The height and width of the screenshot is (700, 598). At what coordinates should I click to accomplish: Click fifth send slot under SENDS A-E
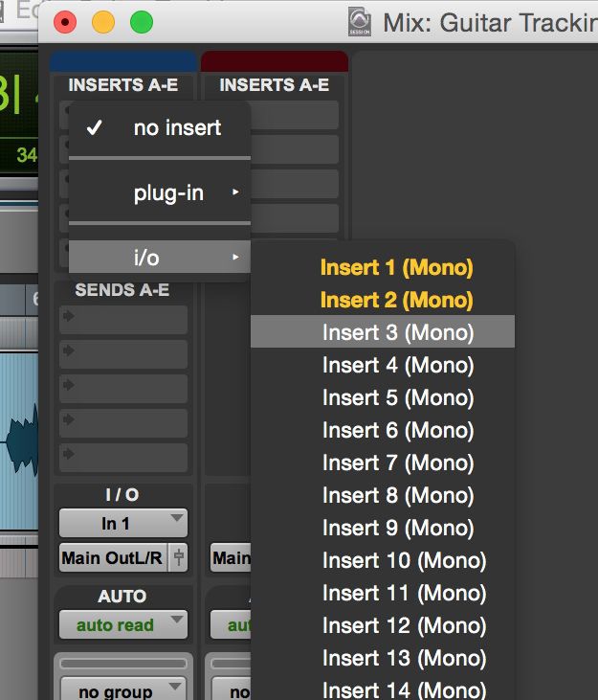pos(123,457)
